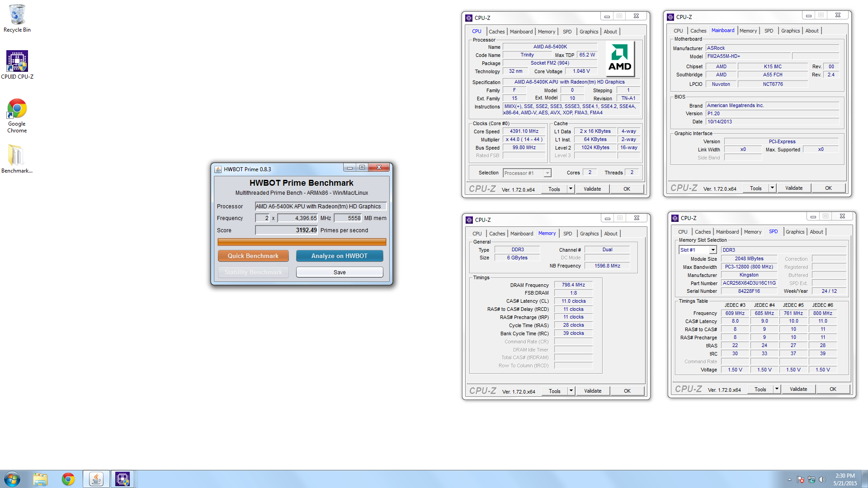This screenshot has width=868, height=488.
Task: Open Processor #1 selection dropdown
Action: click(x=547, y=173)
